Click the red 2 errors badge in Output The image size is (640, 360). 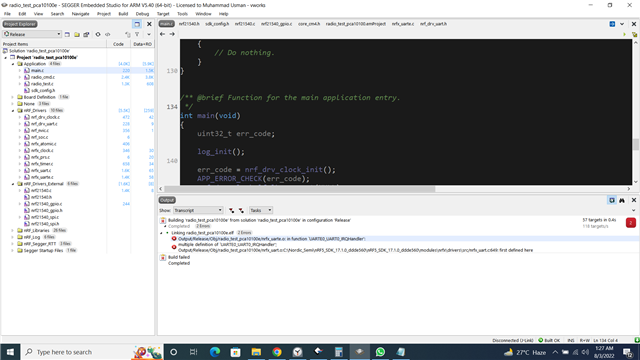point(631,222)
